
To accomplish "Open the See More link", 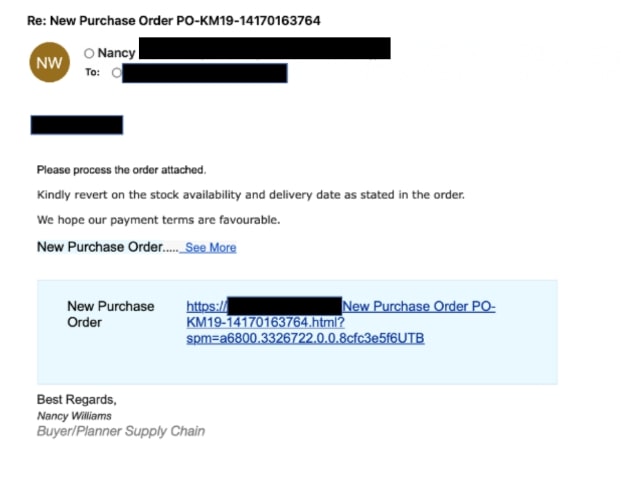I will coord(210,247).
